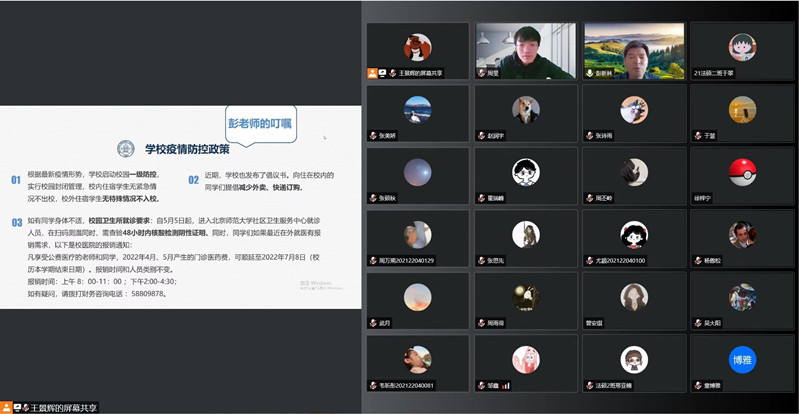Click the 03 section number on the slide
This screenshot has height=414, width=799.
(x=16, y=222)
